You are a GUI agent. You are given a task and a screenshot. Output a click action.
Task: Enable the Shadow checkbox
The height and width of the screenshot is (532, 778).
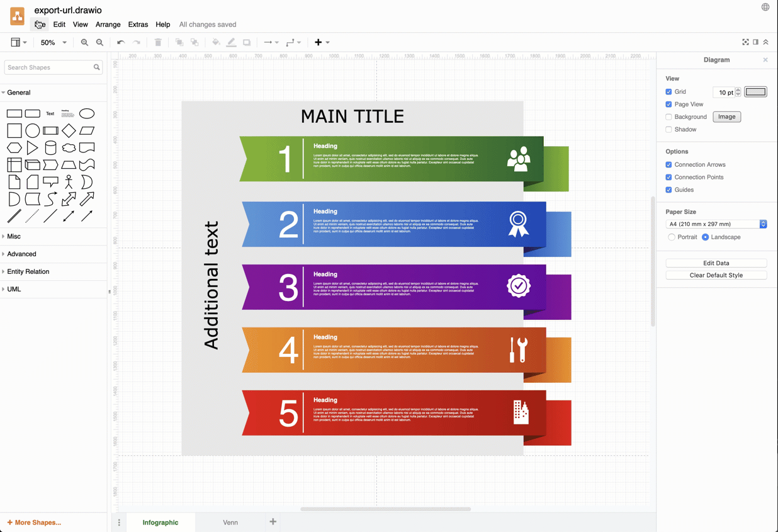tap(668, 129)
